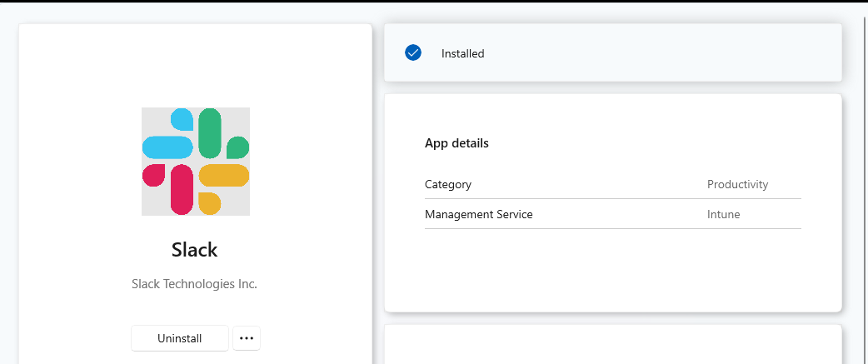
Task: Click the Slack Technologies Inc. publisher name
Action: point(195,284)
